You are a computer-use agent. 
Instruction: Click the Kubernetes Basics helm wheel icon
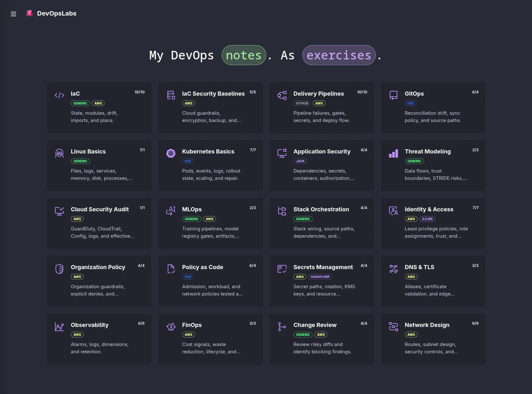click(171, 153)
